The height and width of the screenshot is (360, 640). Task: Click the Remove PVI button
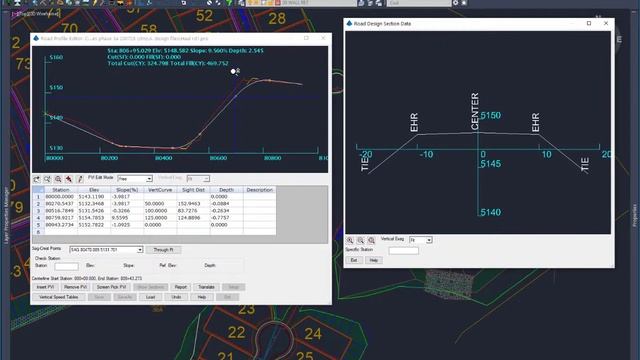pyautogui.click(x=75, y=287)
